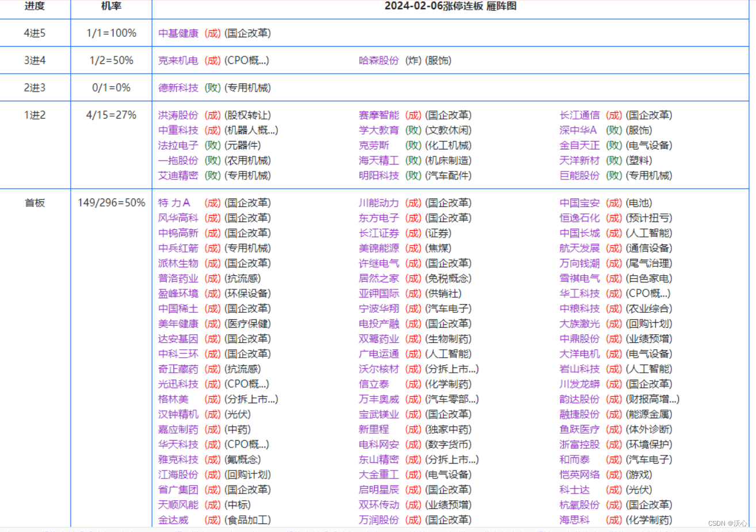Screen dimensions: 756x532
Task: Open 中兵红箭 stock link
Action: [x=178, y=248]
